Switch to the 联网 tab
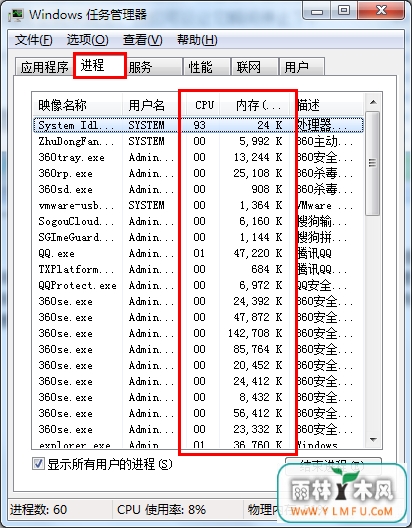Image resolution: width=412 pixels, height=528 pixels. coord(255,67)
